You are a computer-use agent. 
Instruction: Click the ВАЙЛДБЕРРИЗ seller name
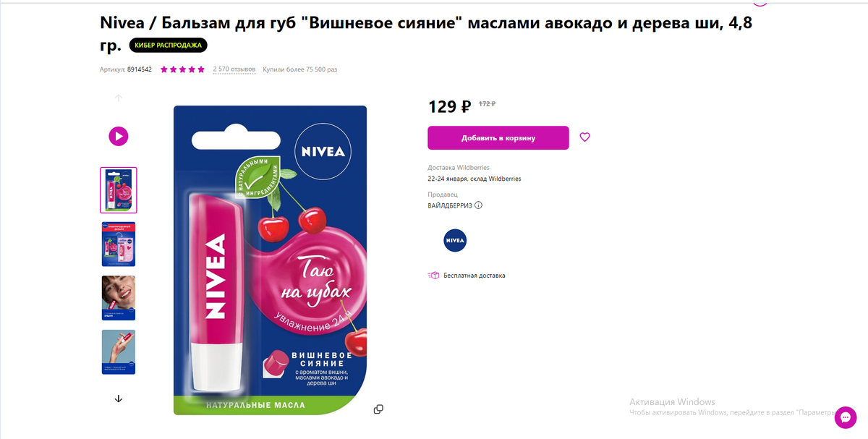pyautogui.click(x=450, y=205)
